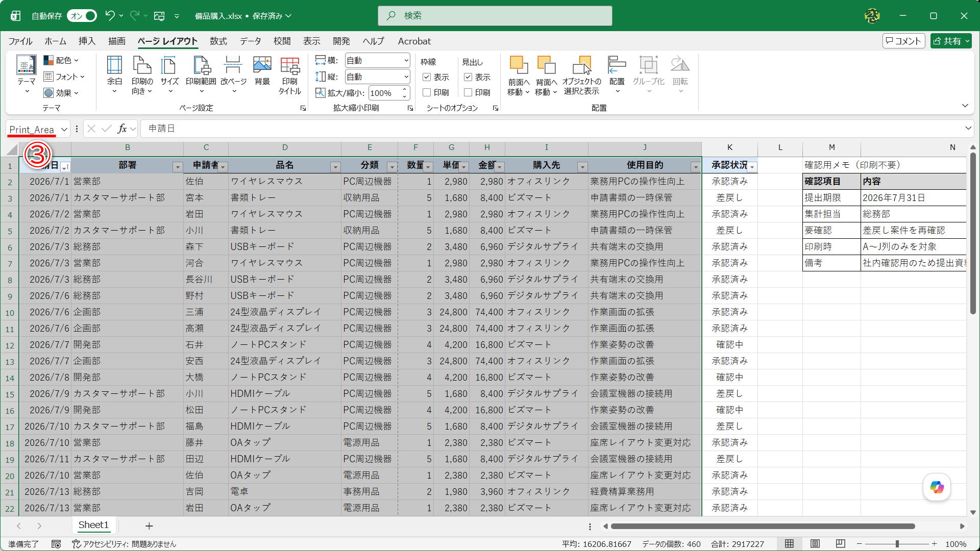
Task: Open the データ tab
Action: click(x=250, y=41)
